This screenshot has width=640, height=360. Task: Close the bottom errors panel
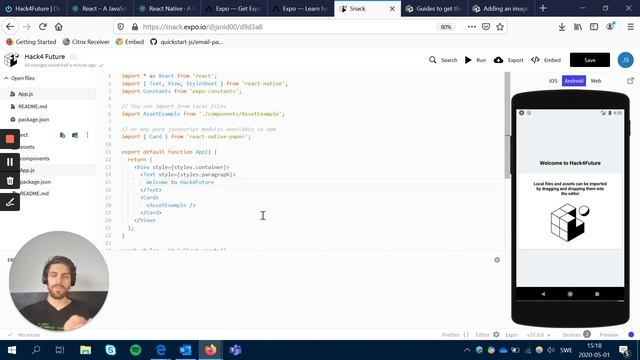click(497, 260)
